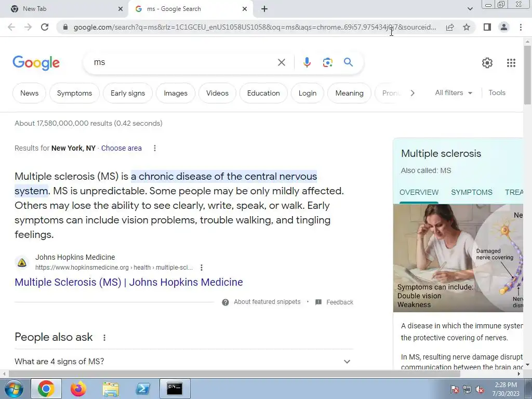Launch Firefox from the taskbar
Screen dimensions: 532x399
click(x=78, y=389)
